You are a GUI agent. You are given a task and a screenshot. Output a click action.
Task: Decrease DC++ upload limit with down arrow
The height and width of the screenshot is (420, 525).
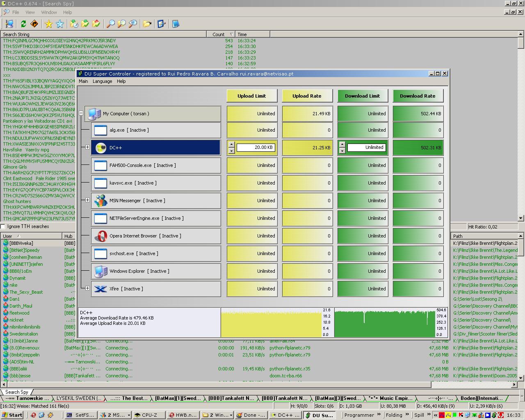231,151
